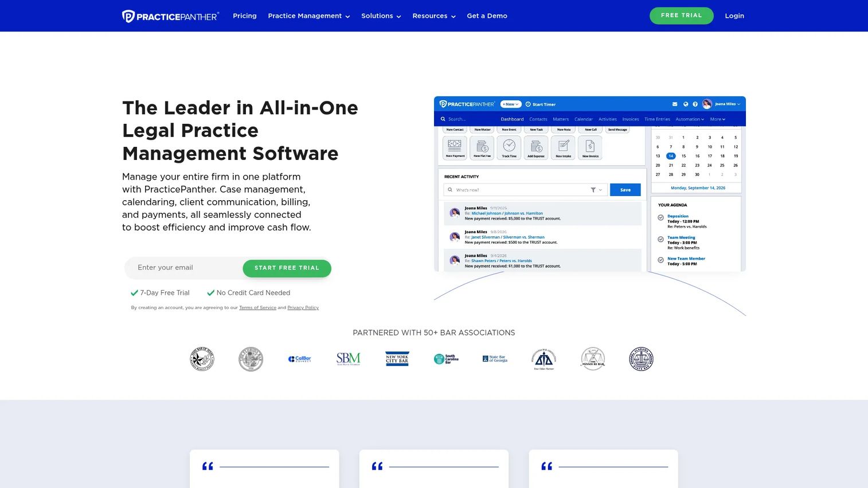
Task: Click the Login link
Action: pyautogui.click(x=734, y=16)
